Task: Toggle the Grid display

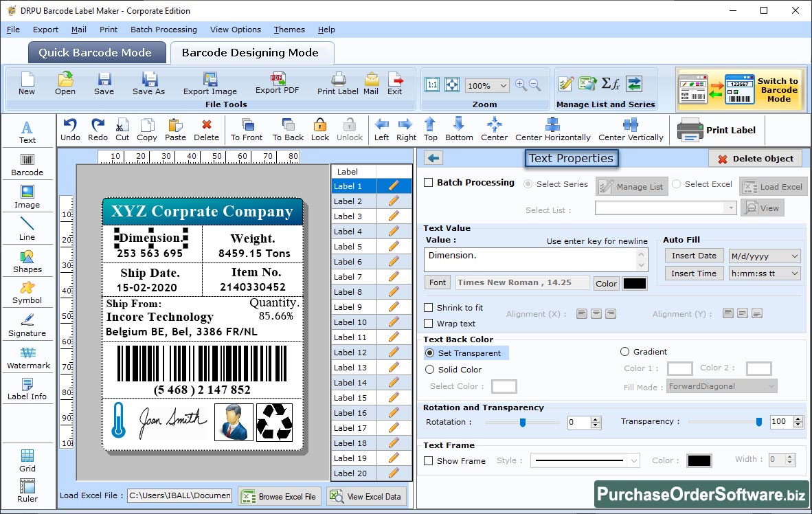Action: 27,460
